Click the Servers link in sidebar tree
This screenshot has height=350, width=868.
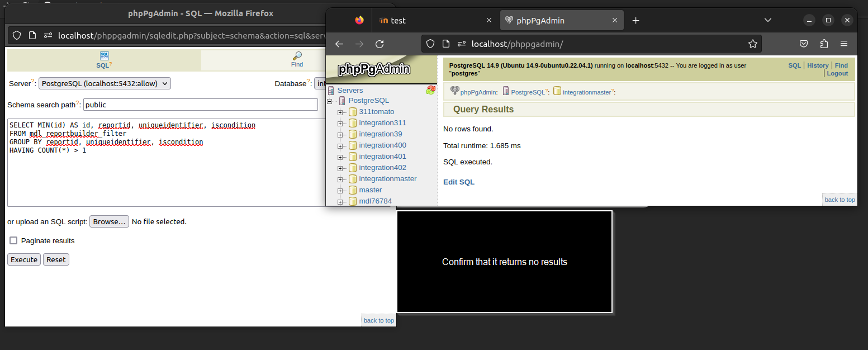click(350, 90)
